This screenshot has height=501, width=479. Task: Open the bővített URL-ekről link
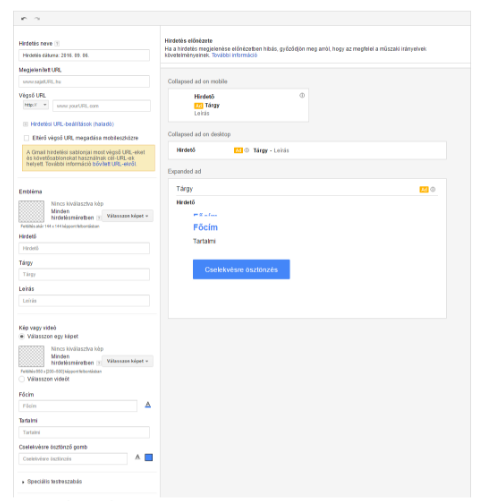[x=114, y=164]
